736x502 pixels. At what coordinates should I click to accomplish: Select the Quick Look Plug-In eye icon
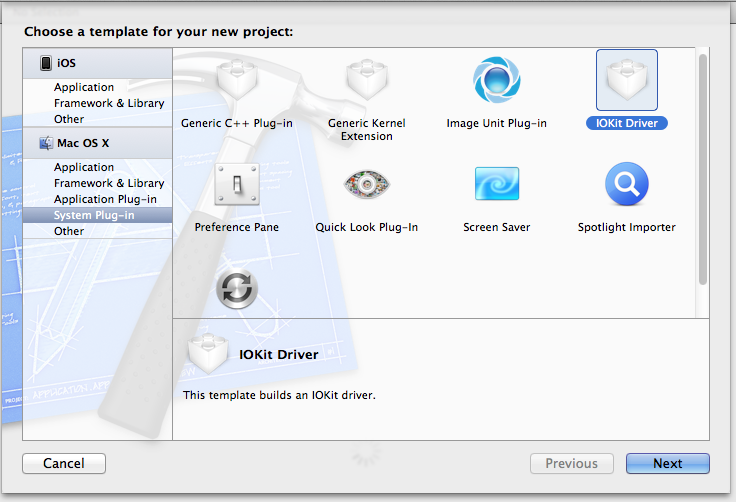coord(366,186)
